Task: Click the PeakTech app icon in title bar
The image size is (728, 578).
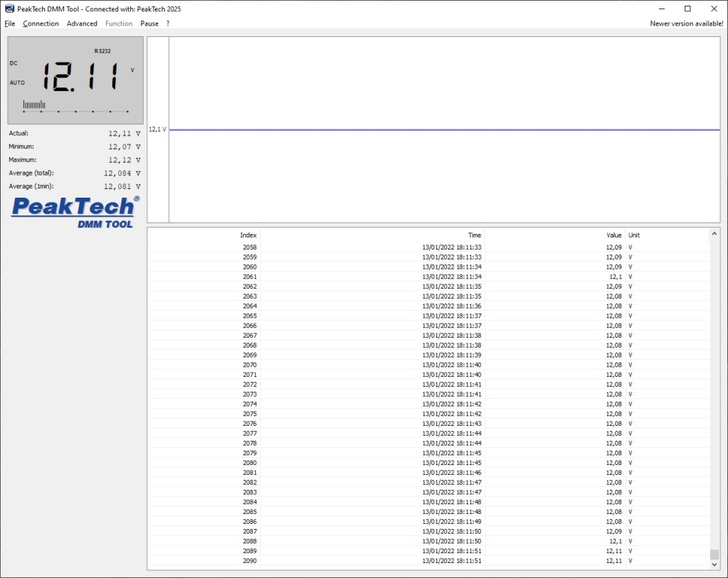Action: click(9, 9)
